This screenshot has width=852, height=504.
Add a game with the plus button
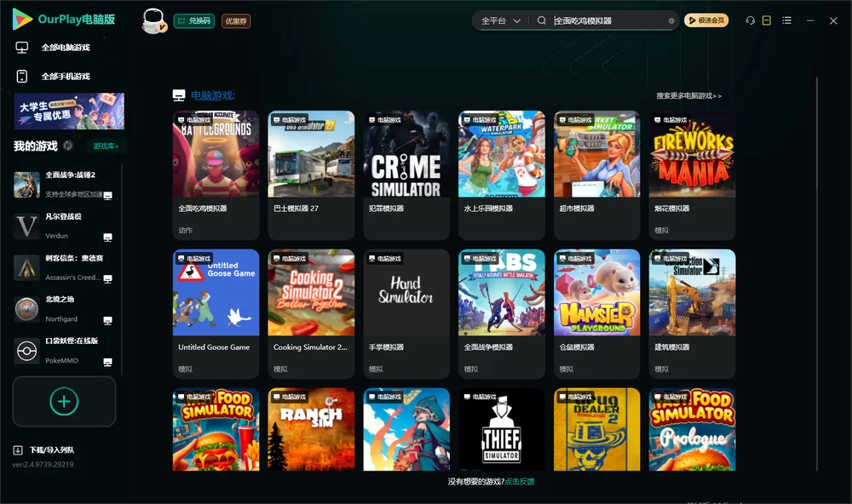coord(64,402)
